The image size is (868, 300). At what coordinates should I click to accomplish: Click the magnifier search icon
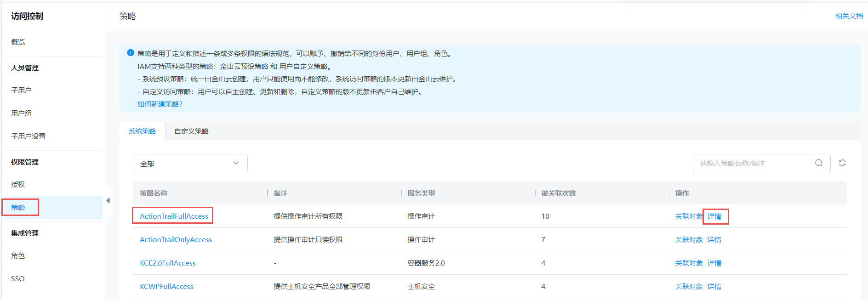819,163
